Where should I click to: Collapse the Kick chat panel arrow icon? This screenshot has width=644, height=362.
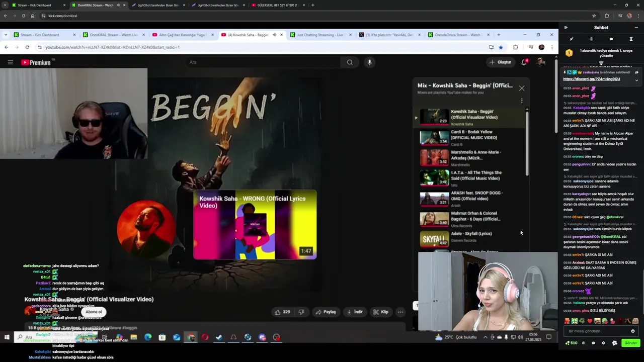[x=566, y=28]
